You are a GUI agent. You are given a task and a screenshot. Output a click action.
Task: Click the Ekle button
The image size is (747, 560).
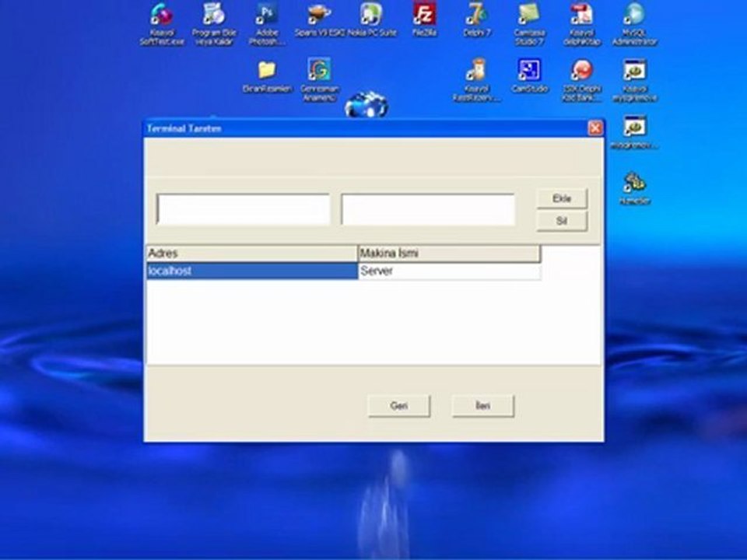pos(562,198)
